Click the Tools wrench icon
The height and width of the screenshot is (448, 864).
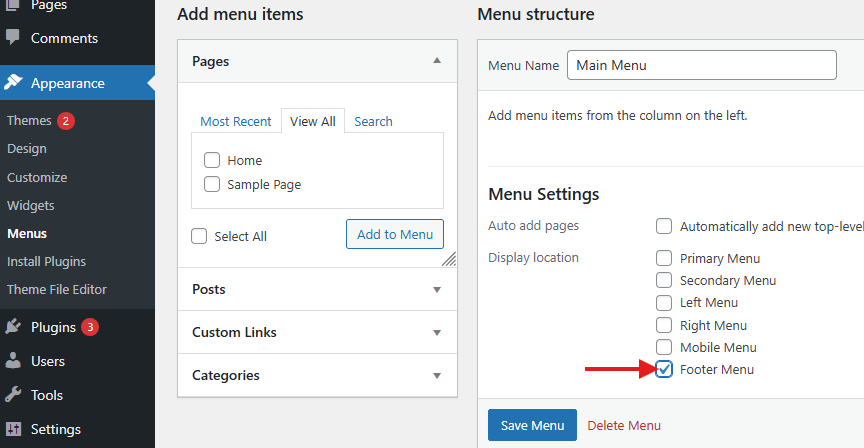[13, 395]
